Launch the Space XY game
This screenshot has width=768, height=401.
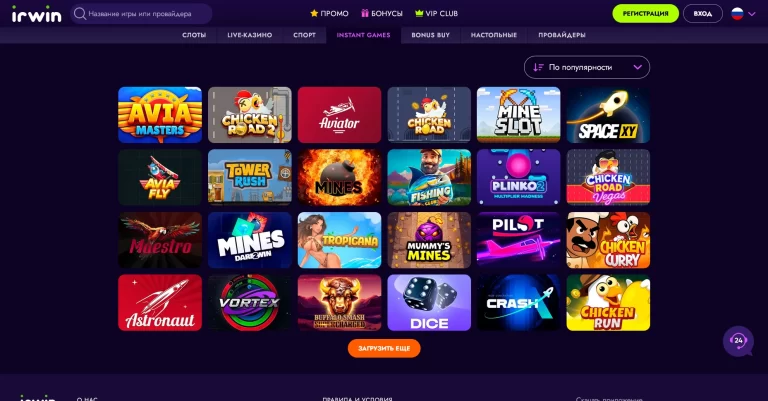pyautogui.click(x=608, y=115)
